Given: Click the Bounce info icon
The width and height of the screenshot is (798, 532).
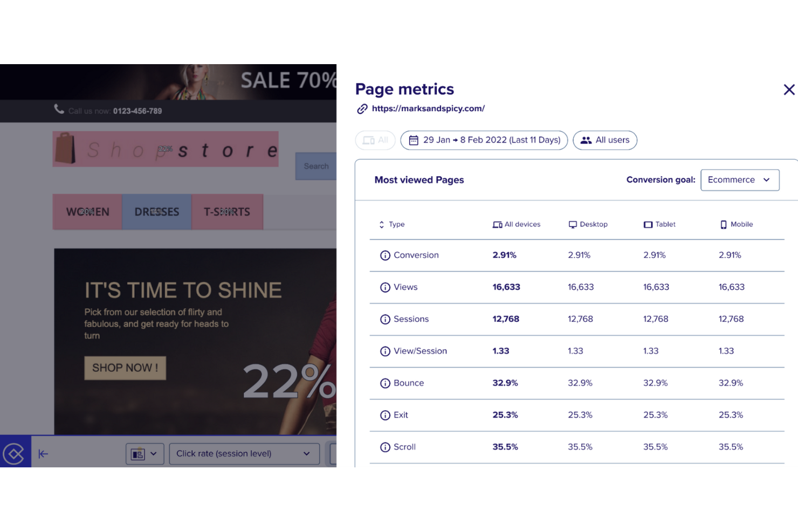Looking at the screenshot, I should pyautogui.click(x=385, y=383).
